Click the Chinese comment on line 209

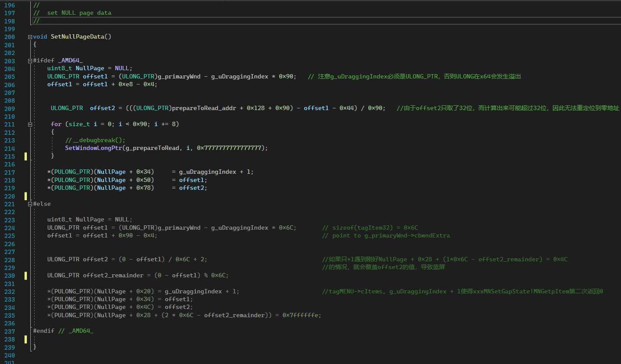tap(508, 108)
